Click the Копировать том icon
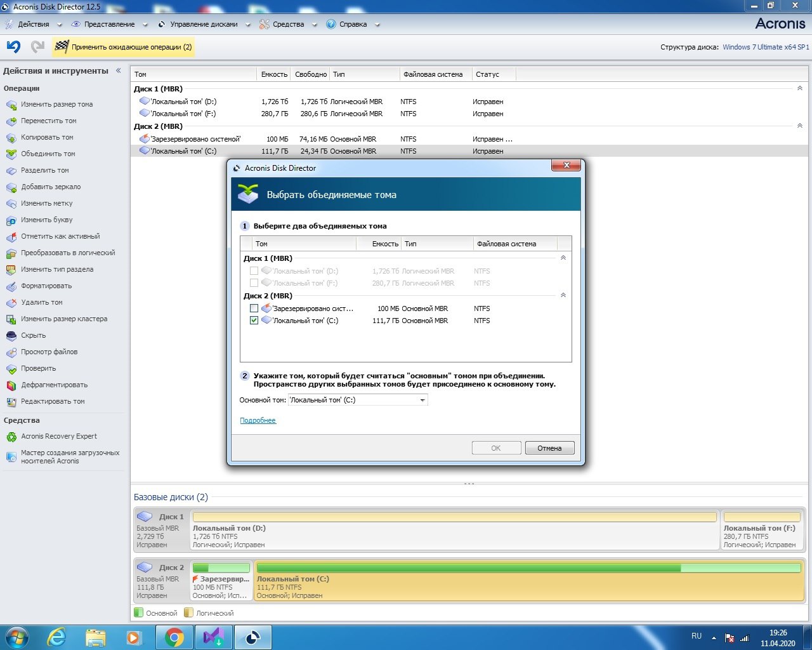Screen dimensions: 812x650 [11, 137]
